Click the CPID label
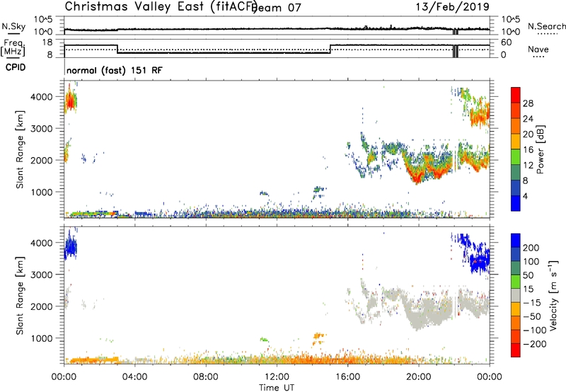The image size is (566, 392). pyautogui.click(x=16, y=67)
